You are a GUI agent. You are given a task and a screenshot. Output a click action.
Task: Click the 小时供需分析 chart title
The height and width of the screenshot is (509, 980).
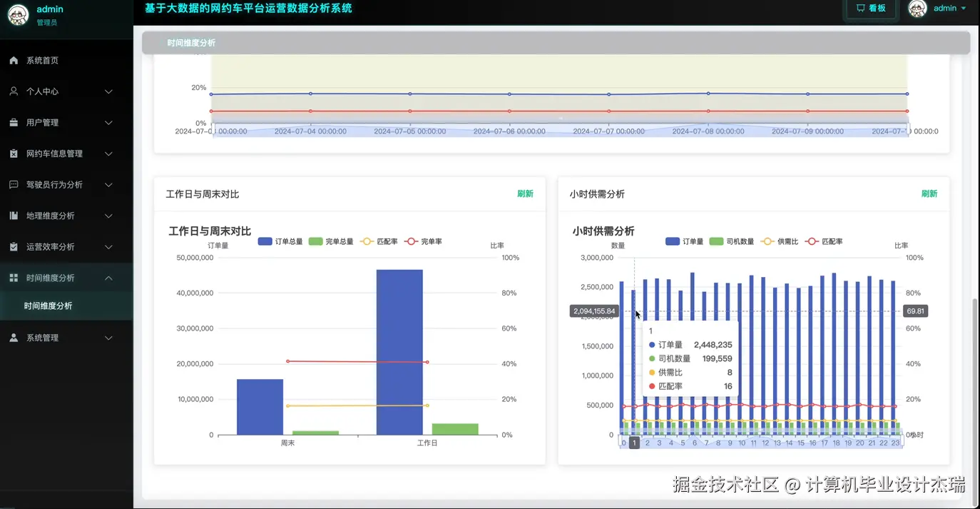[x=603, y=231]
